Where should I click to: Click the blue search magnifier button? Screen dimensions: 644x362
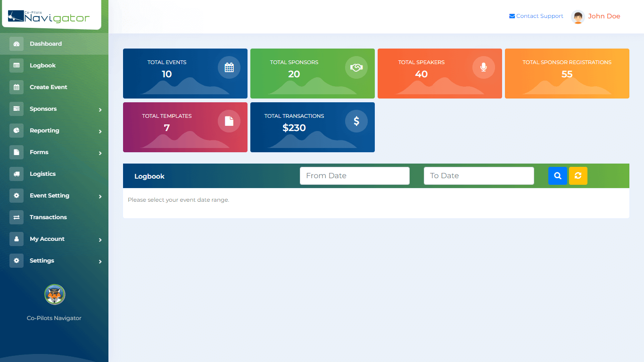click(x=557, y=176)
